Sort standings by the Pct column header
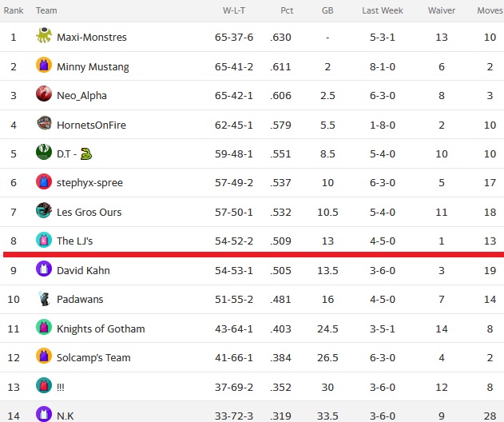This screenshot has height=422, width=504. pyautogui.click(x=287, y=10)
